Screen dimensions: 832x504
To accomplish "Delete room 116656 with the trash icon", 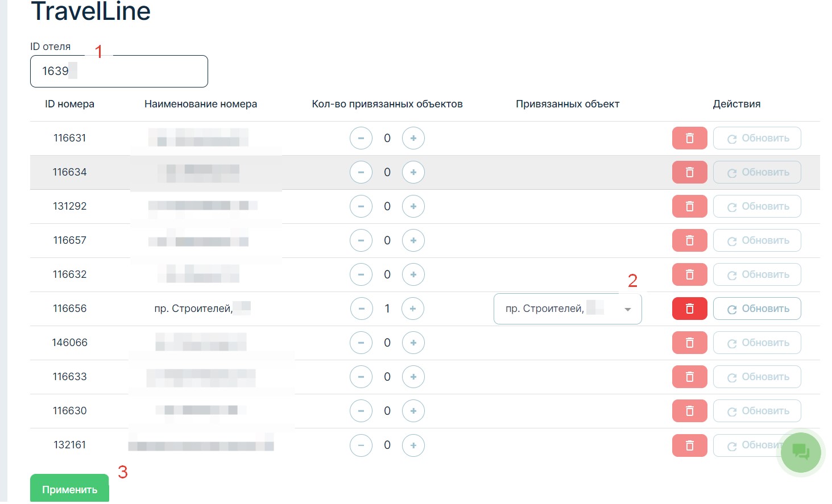I will [x=689, y=309].
